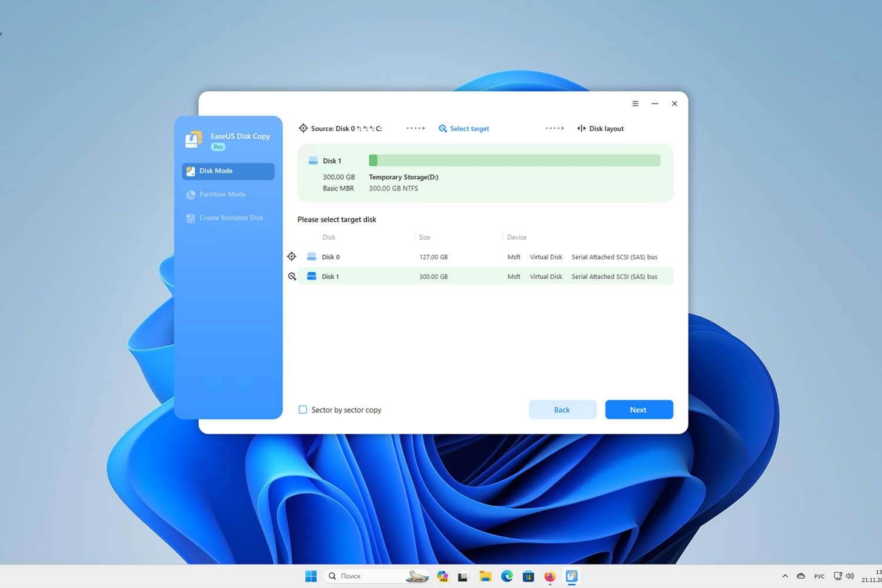Select the Disk Mode sidebar icon
Viewport: 882px width, 588px height.
click(x=191, y=171)
